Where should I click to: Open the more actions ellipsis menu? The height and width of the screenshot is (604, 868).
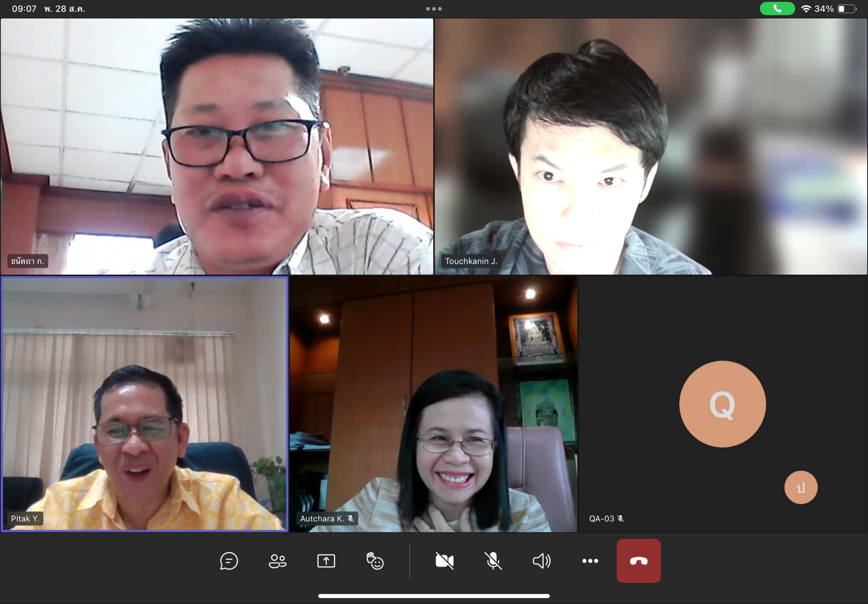pyautogui.click(x=590, y=561)
